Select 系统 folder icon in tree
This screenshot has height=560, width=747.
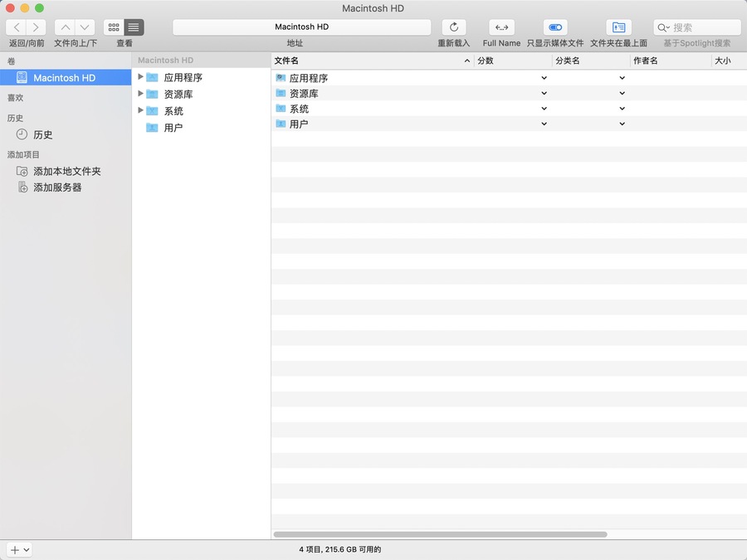pos(152,111)
